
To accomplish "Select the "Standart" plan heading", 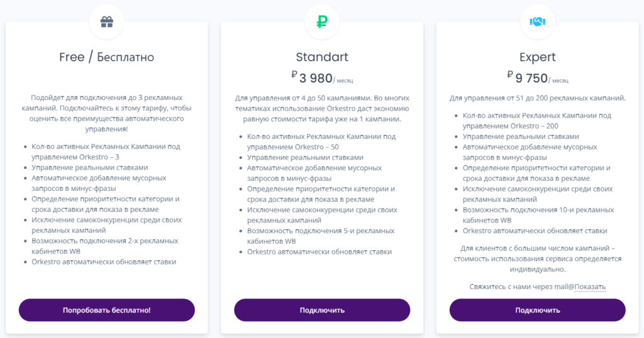I will pos(322,57).
